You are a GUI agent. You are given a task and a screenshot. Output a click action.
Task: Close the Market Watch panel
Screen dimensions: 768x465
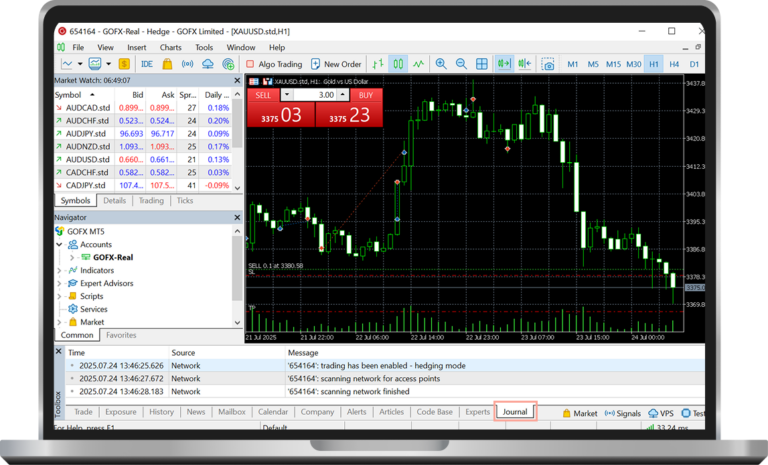tap(238, 80)
